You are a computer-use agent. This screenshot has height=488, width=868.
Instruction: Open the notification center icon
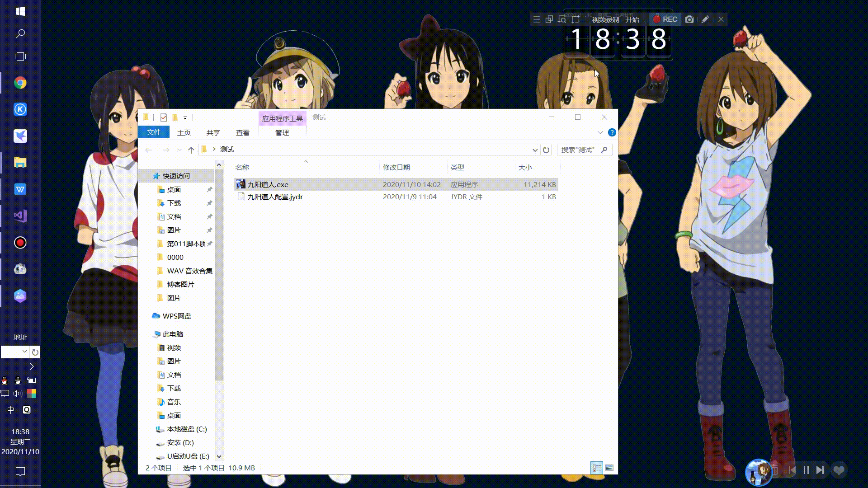click(20, 472)
